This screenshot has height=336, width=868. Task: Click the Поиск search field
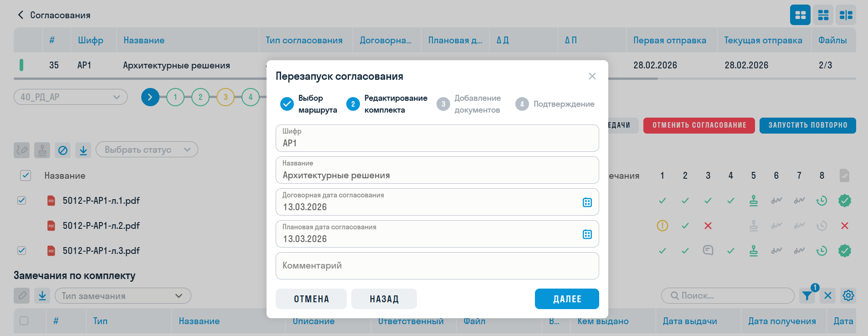click(728, 296)
